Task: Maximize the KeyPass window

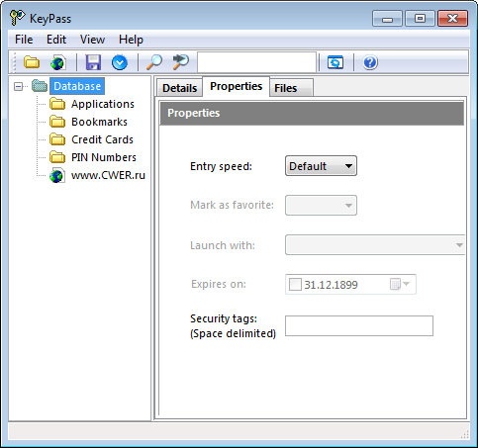Action: (x=420, y=18)
